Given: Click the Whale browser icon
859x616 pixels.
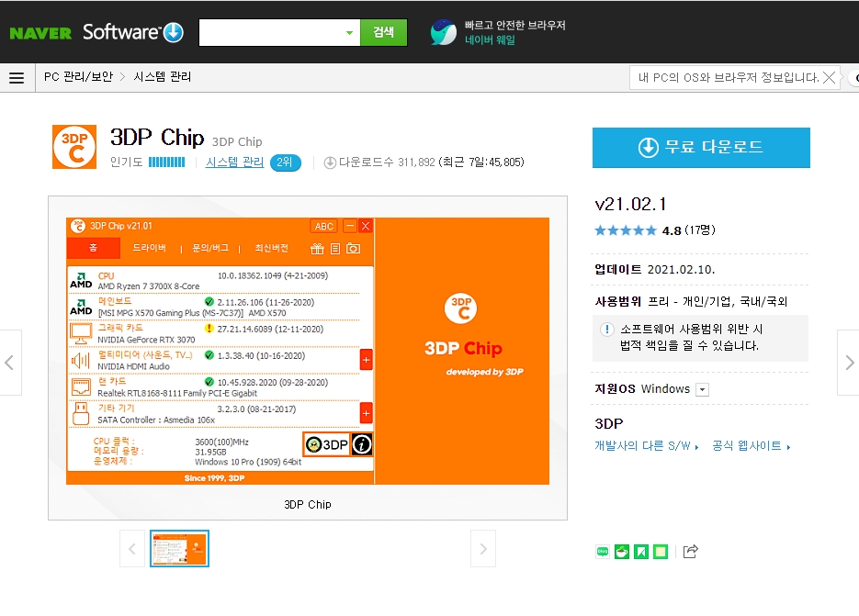Looking at the screenshot, I should click(443, 32).
